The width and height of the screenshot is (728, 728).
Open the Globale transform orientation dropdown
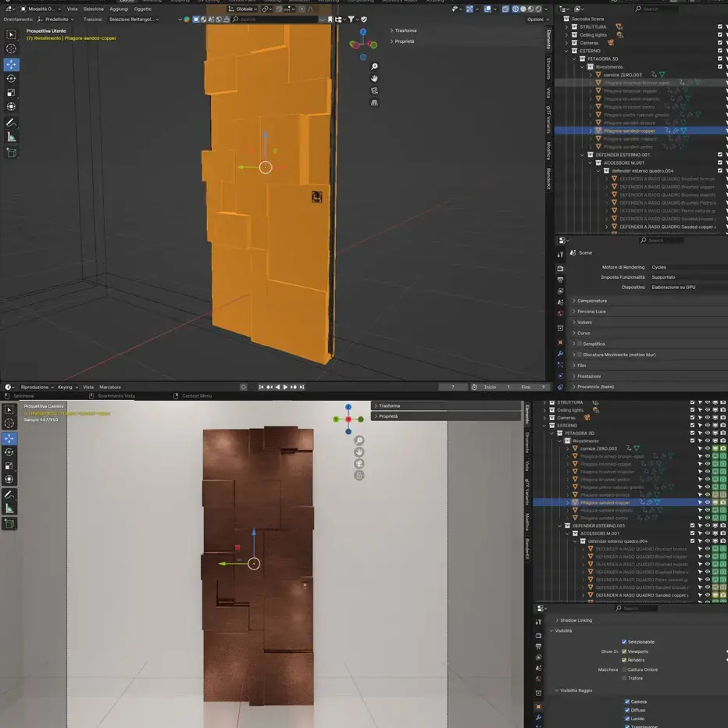(243, 9)
